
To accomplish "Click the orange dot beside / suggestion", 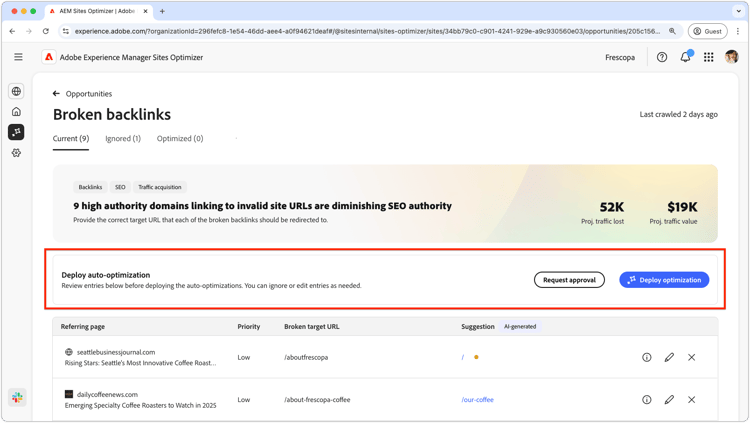I will click(x=476, y=357).
